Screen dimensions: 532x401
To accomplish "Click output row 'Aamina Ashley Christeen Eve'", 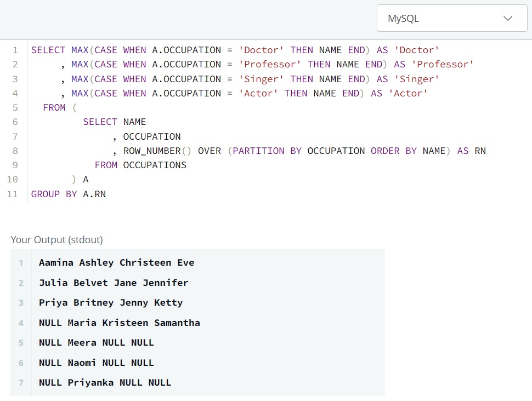I will [116, 263].
